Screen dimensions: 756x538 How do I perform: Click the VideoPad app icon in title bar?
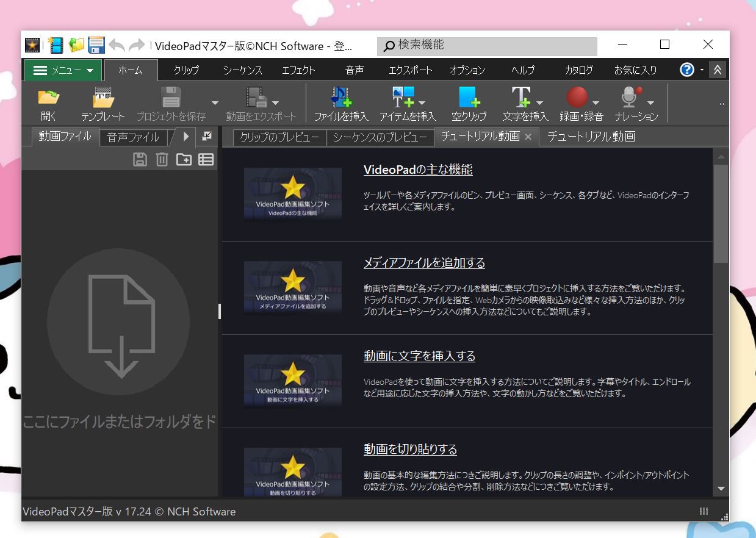32,45
